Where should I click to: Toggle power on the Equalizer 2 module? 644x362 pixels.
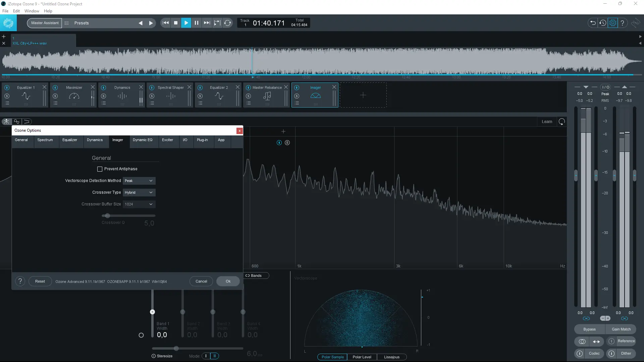tap(200, 87)
